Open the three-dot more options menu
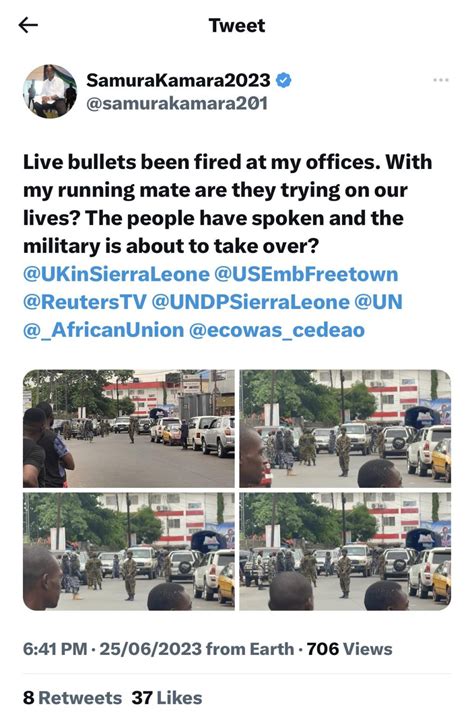The width and height of the screenshot is (474, 719). 441,80
